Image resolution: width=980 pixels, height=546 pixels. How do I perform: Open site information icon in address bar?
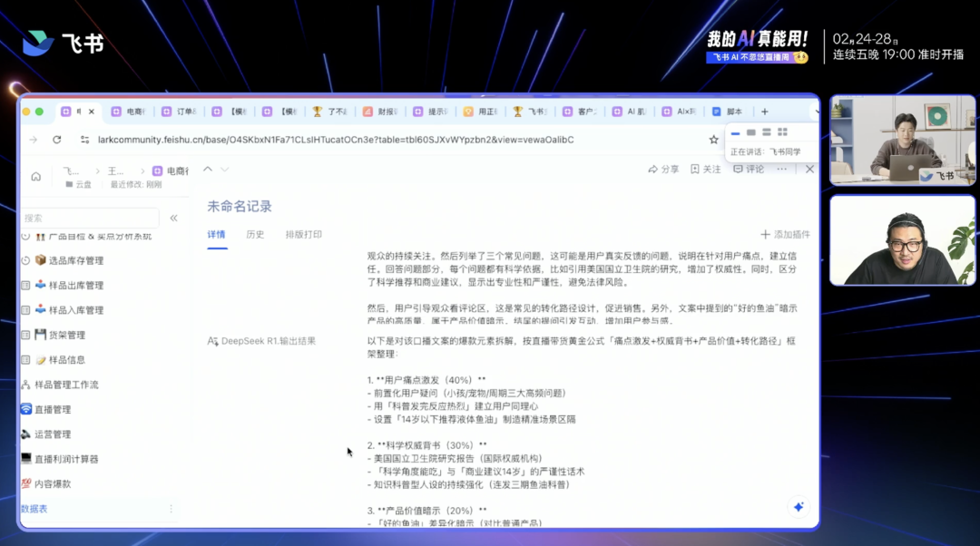[x=85, y=140]
